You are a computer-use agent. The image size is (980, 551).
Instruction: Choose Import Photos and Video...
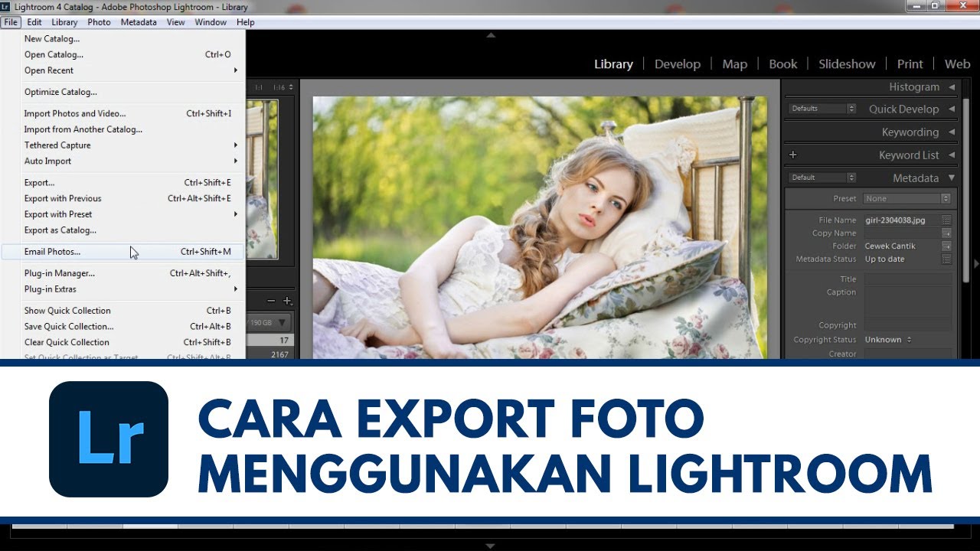[122, 113]
